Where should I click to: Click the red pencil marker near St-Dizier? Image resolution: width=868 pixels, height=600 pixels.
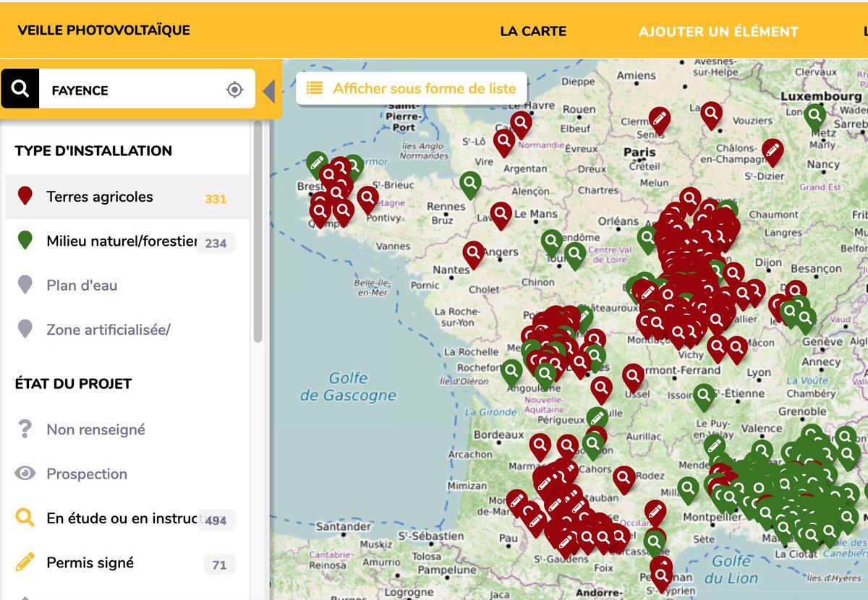[x=773, y=153]
